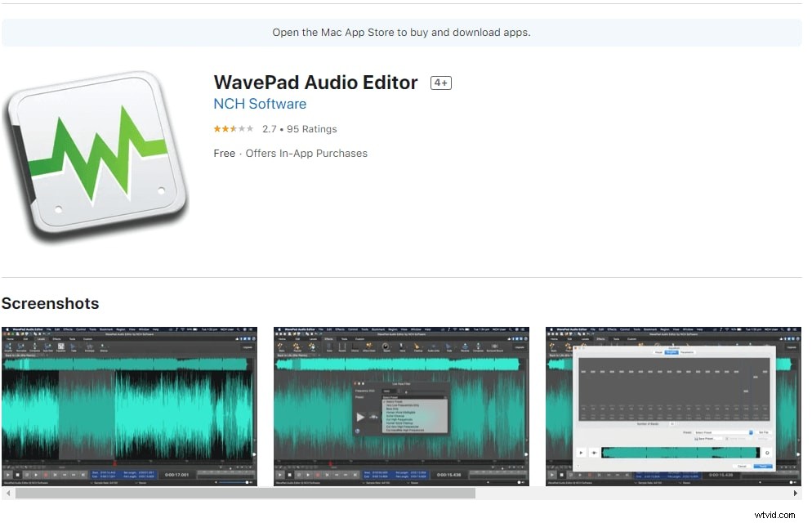Select the Fade icon on the Levels toolbar
The width and height of the screenshot is (812, 523).
click(74, 346)
